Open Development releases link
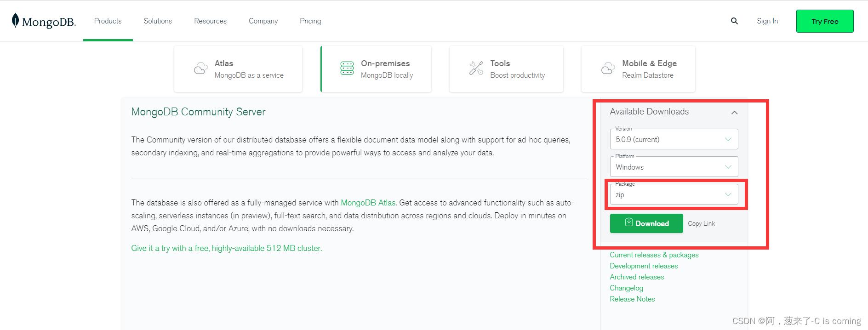This screenshot has width=868, height=330. click(644, 266)
